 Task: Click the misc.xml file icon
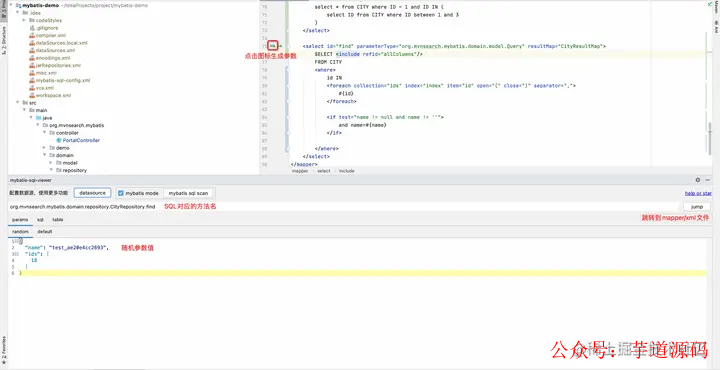(x=32, y=73)
